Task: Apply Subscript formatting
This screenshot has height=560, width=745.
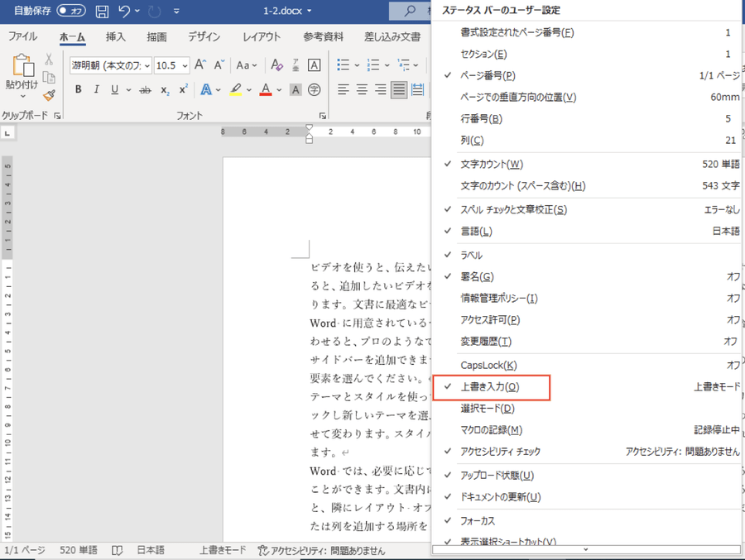Action: pos(165,90)
